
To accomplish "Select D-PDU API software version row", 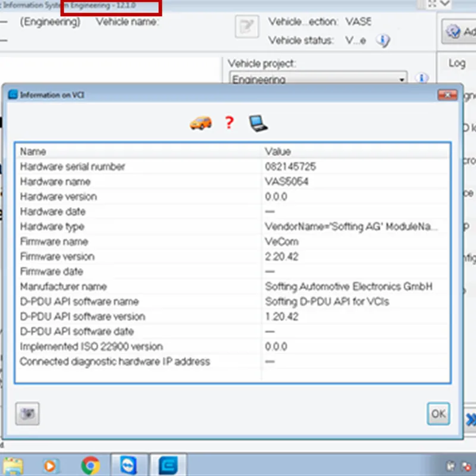I will 82,317.
